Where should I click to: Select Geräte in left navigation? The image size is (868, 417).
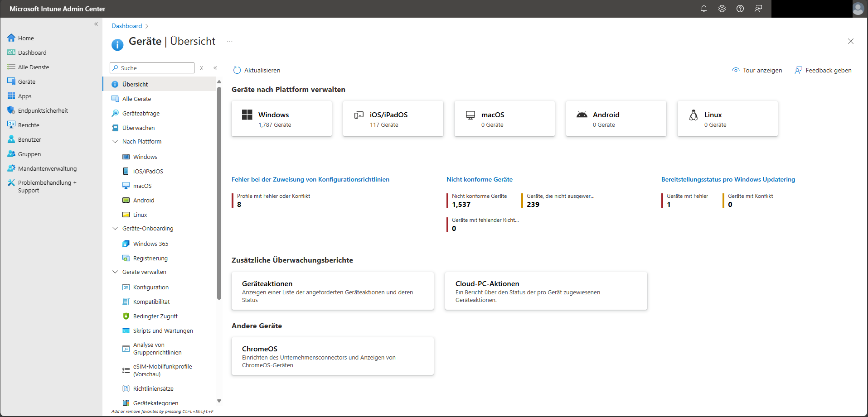[27, 81]
